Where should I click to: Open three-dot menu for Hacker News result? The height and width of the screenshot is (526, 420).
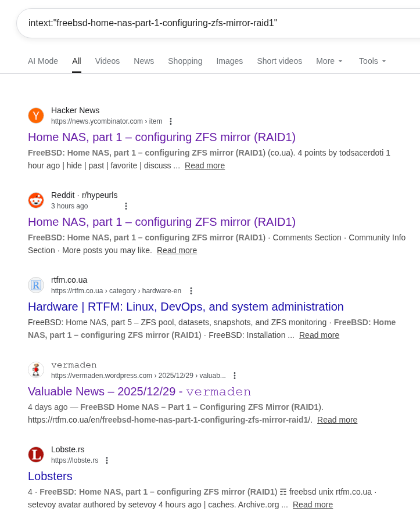(171, 121)
